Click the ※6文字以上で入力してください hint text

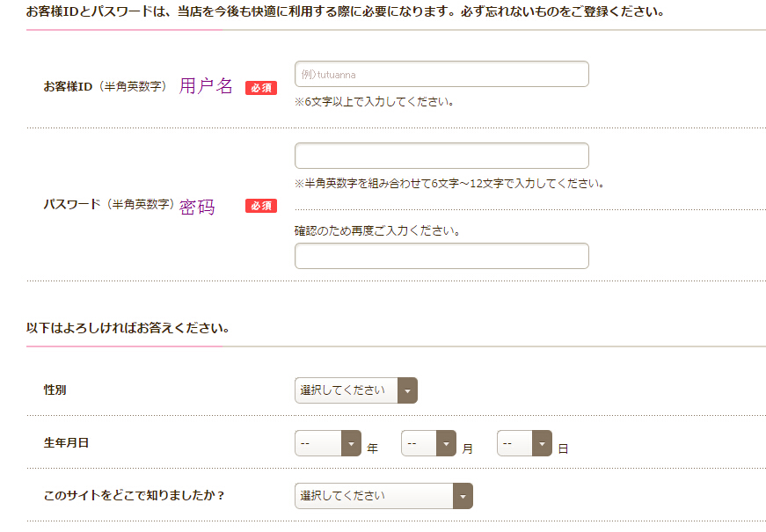tap(375, 102)
